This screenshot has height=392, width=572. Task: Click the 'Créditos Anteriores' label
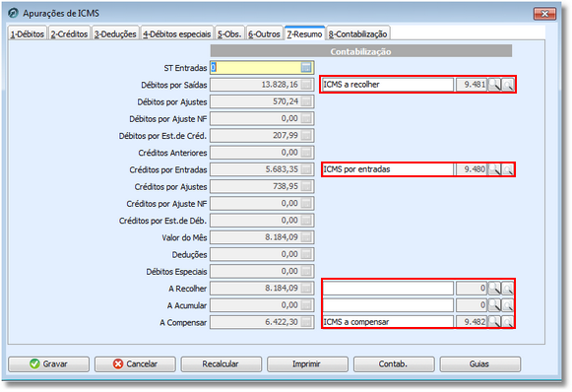172,153
